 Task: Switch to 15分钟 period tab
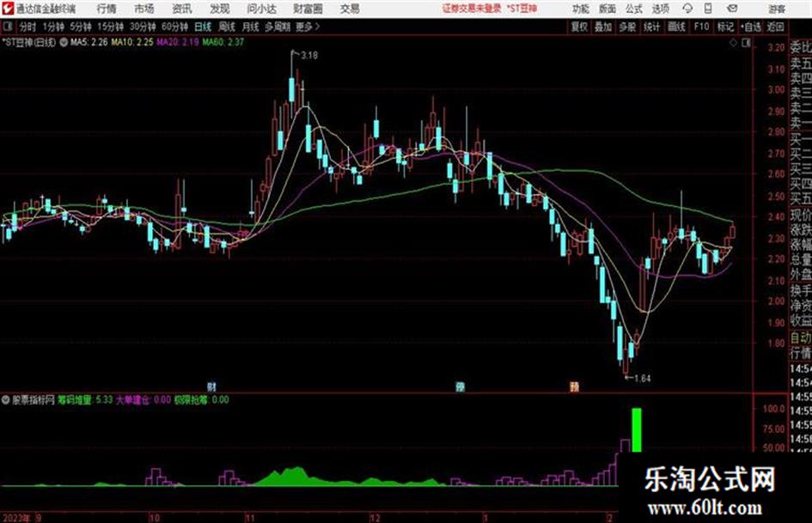(x=111, y=27)
